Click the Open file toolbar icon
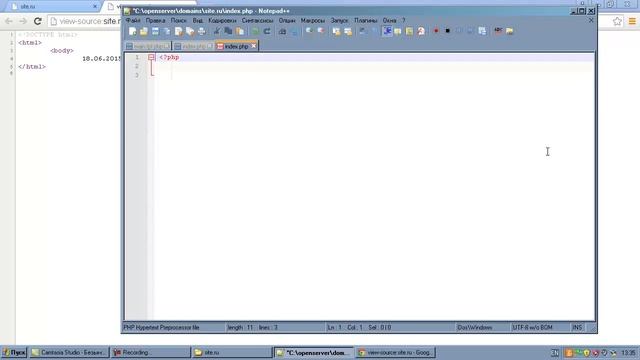Image resolution: width=640 pixels, height=360 pixels. tap(144, 31)
